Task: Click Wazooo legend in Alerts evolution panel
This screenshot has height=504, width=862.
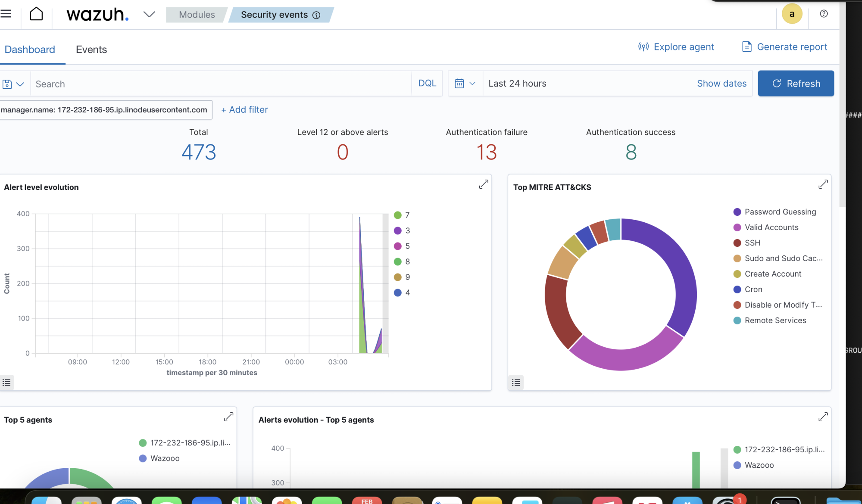Action: pos(754,465)
